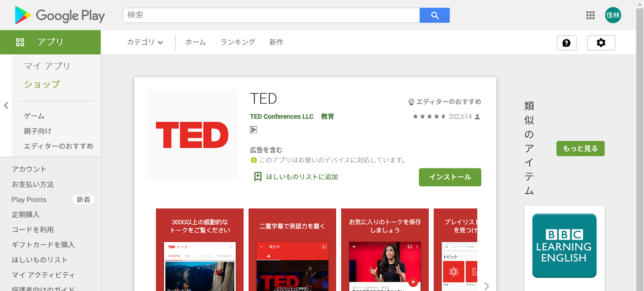
Task: Open ほしいものリスト in sidebar
Action: [39, 260]
